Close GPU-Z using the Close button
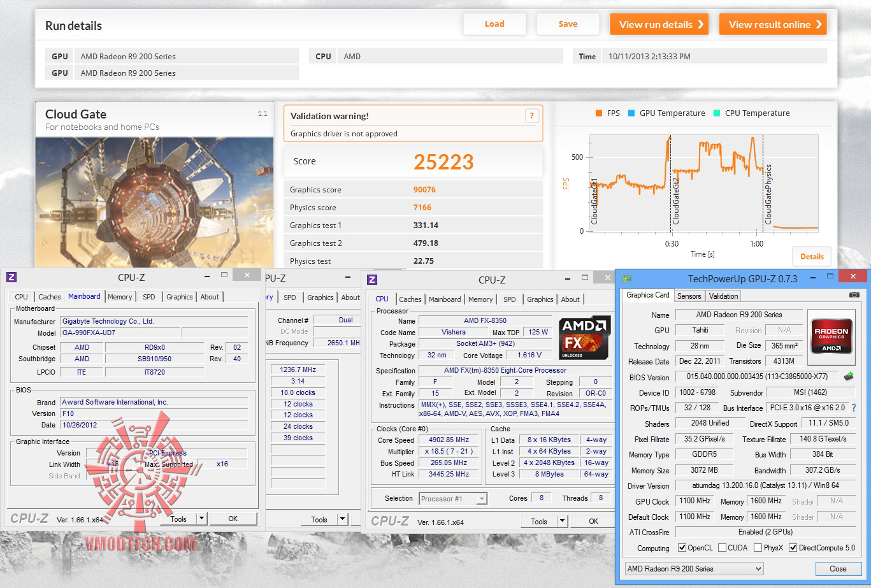871x588 pixels. 839,569
